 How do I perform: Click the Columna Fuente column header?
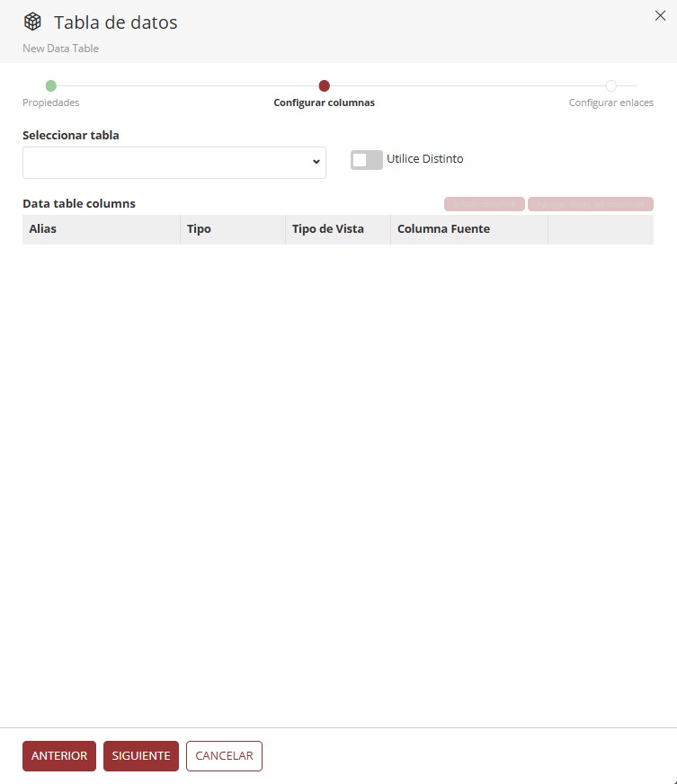(443, 229)
